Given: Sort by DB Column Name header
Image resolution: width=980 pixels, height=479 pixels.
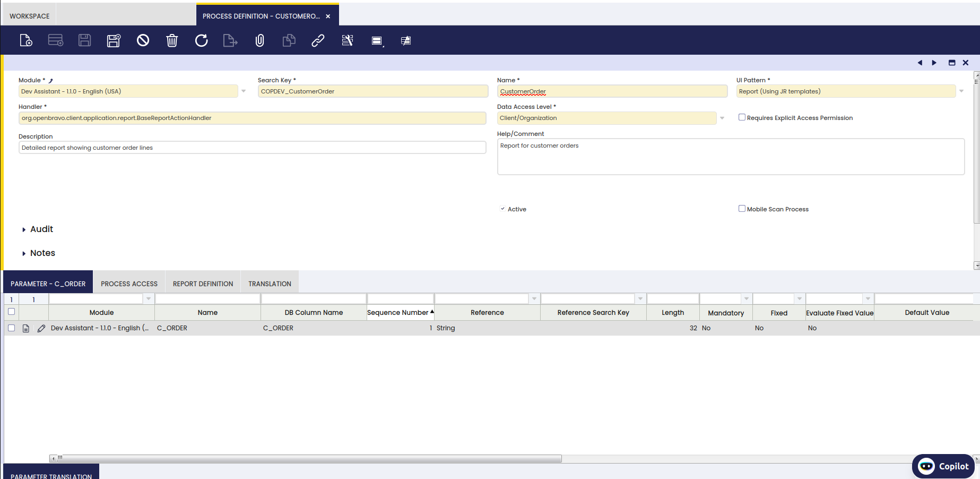Looking at the screenshot, I should point(314,313).
